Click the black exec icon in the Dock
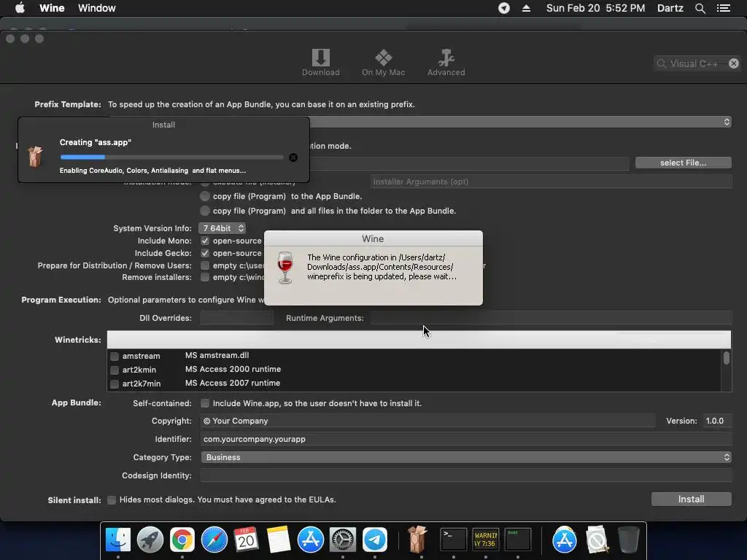The image size is (747, 560). coord(518,540)
